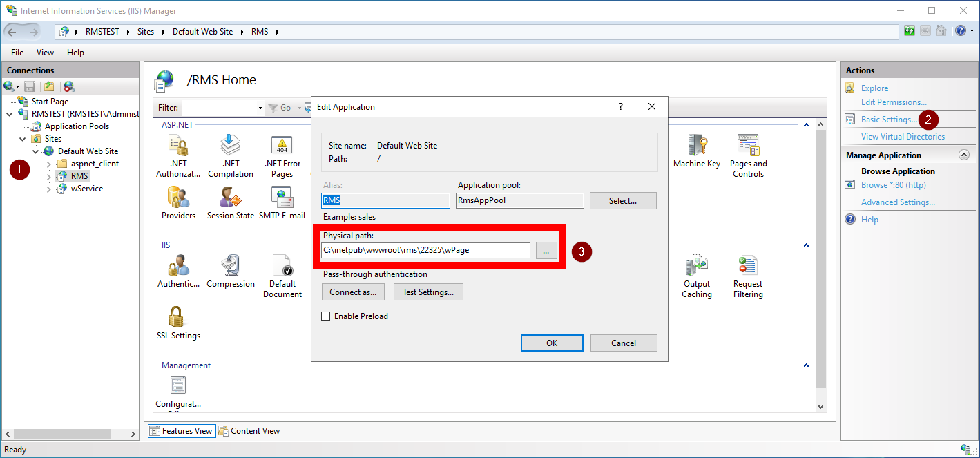Collapse the IIS feature group
Viewport: 980px width, 458px height.
[x=805, y=245]
